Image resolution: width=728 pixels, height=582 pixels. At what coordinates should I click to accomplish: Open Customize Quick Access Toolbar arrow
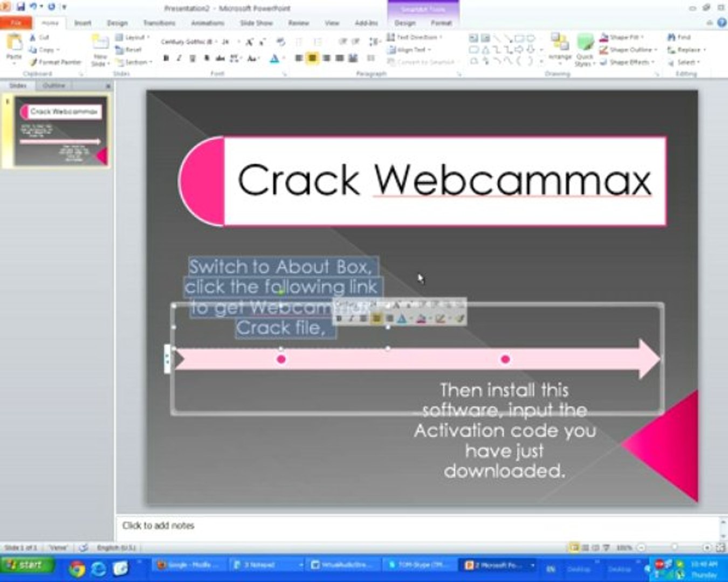coord(64,8)
